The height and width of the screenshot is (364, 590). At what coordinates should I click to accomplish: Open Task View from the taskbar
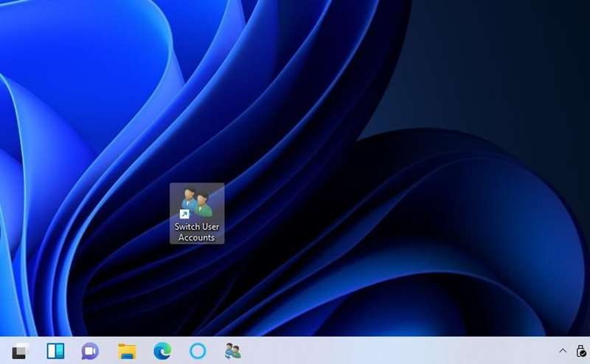click(x=20, y=351)
